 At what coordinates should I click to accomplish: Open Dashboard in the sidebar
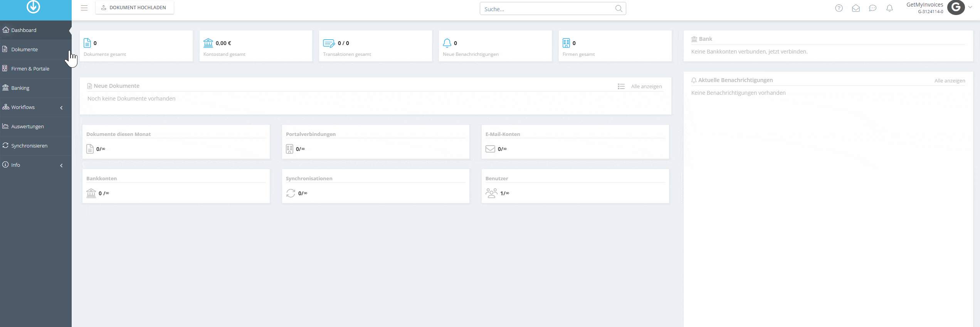[x=36, y=30]
